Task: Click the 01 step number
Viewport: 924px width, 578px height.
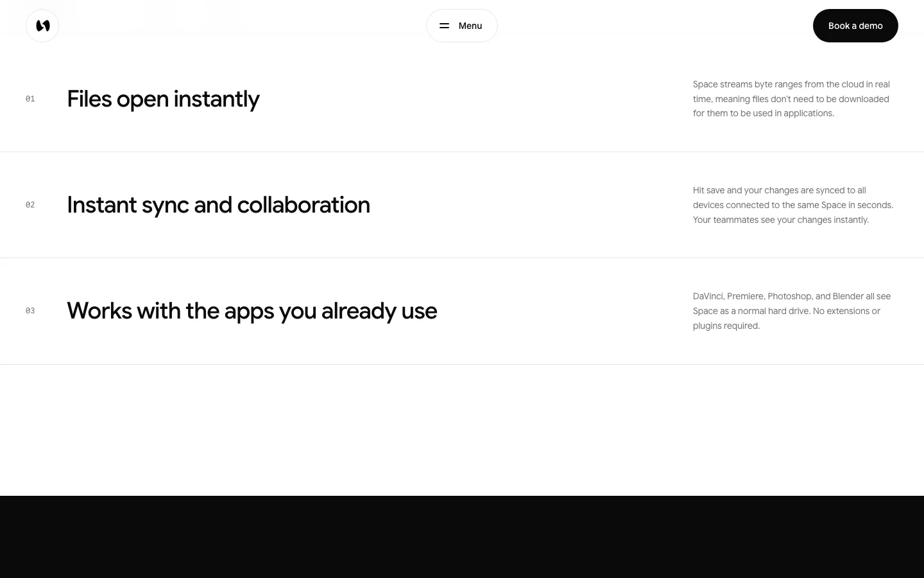Action: (x=30, y=99)
